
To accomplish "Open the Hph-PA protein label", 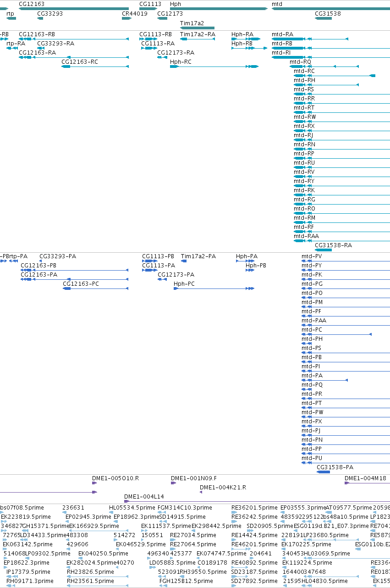I will click(x=247, y=256).
